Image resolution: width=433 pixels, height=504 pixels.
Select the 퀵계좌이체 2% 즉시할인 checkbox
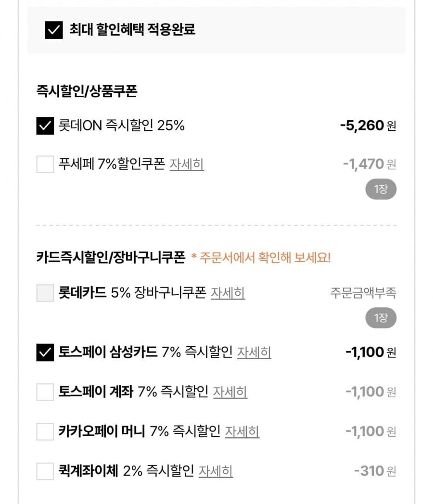pyautogui.click(x=45, y=471)
